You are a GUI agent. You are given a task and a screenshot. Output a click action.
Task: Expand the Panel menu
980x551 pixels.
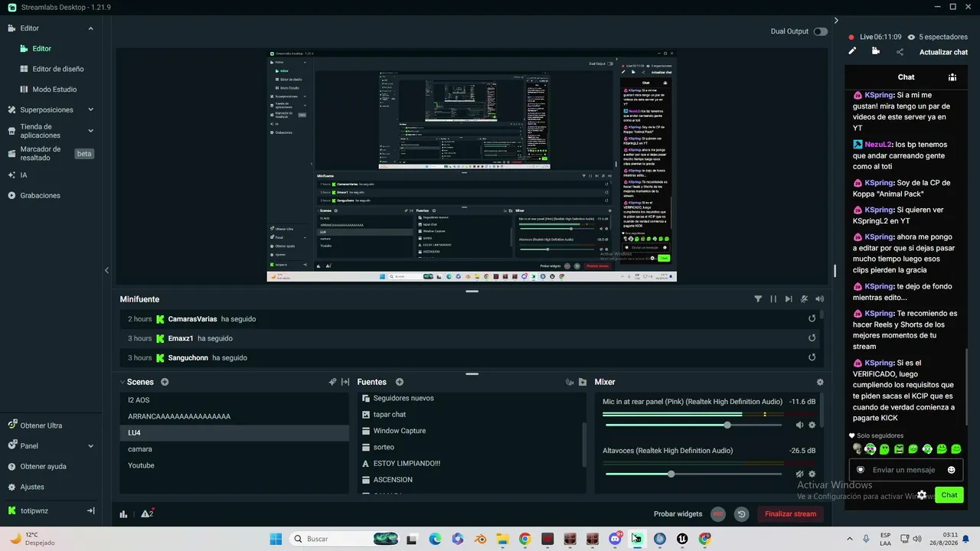click(90, 446)
